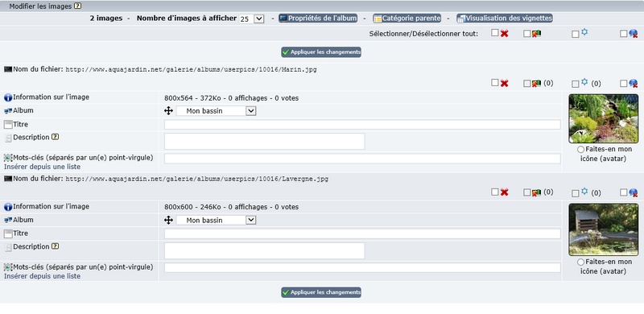644x314 pixels.
Task: Tick the delete checkbox for Marin.jpg
Action: click(495, 83)
